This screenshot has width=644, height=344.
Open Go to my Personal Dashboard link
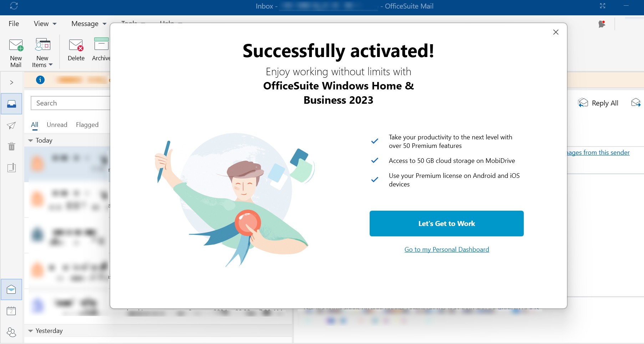point(447,250)
